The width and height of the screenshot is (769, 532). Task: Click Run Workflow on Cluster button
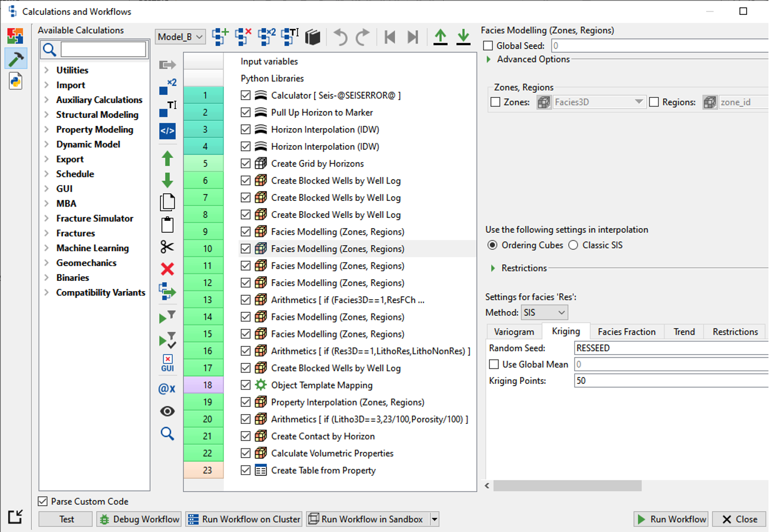pyautogui.click(x=244, y=519)
